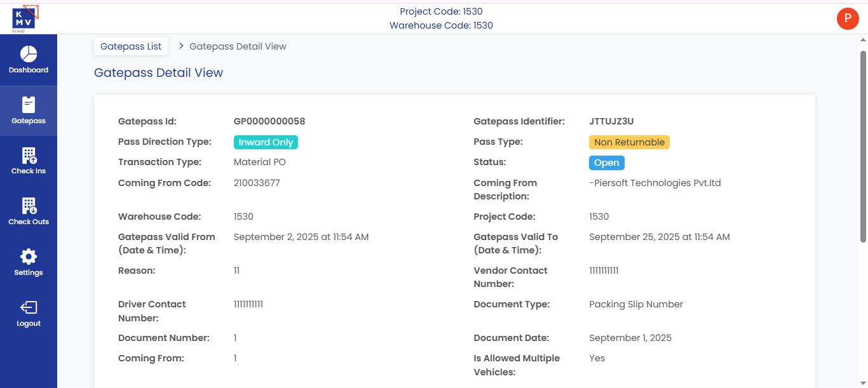Click the Non Returnable pass type badge
The image size is (868, 388).
[x=629, y=142]
